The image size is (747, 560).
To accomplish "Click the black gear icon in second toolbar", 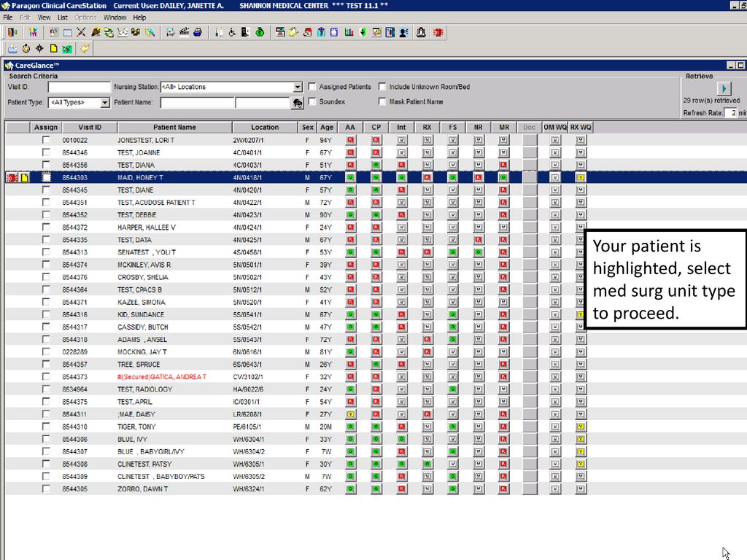I will pyautogui.click(x=39, y=48).
